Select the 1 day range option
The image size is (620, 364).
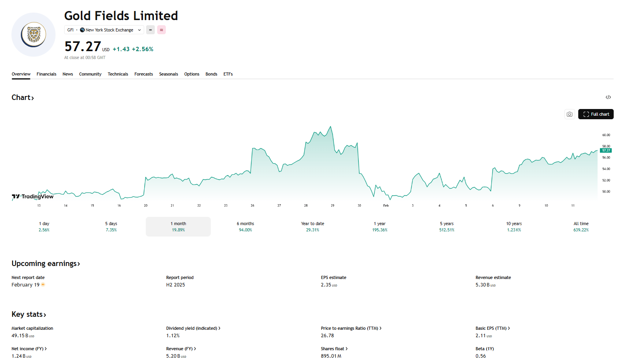pos(44,227)
